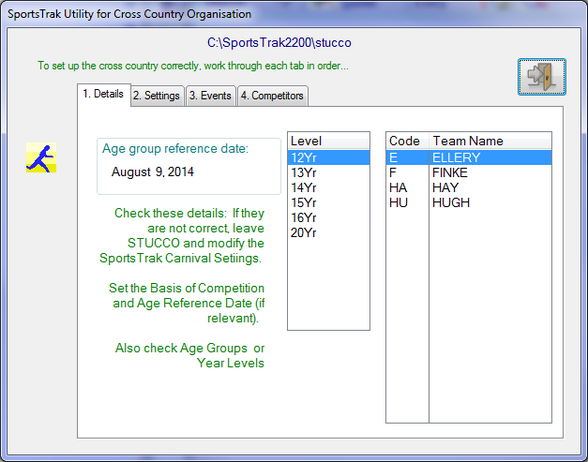The height and width of the screenshot is (462, 588).
Task: Click the SportsTrak Utility window title
Action: 129,14
